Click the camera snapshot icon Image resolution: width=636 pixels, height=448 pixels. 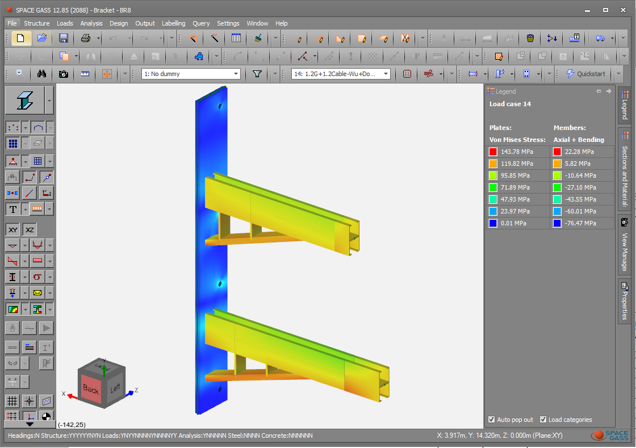coord(63,74)
